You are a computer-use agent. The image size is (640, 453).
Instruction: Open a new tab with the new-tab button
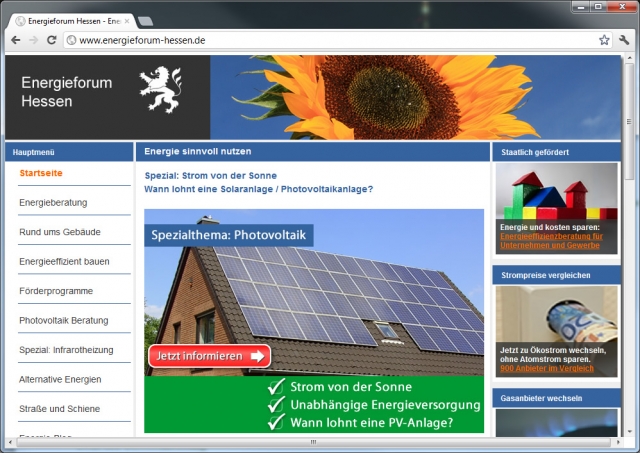click(x=145, y=21)
